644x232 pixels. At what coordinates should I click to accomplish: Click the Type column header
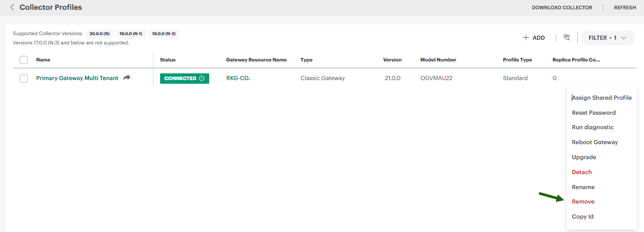[x=306, y=60]
